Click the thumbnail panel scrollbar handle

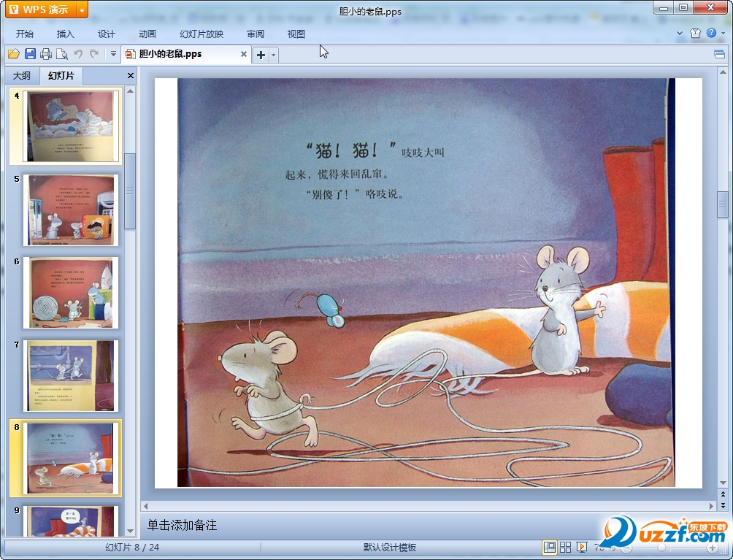tap(131, 191)
